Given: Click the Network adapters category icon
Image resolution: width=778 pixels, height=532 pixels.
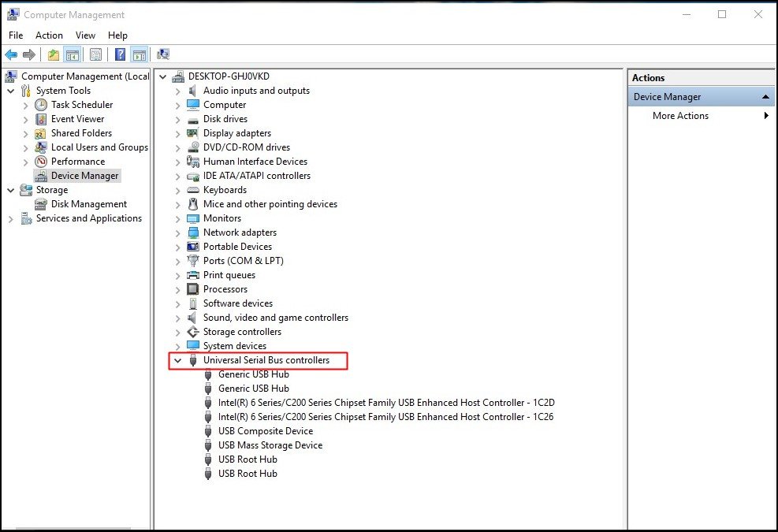Looking at the screenshot, I should [193, 233].
